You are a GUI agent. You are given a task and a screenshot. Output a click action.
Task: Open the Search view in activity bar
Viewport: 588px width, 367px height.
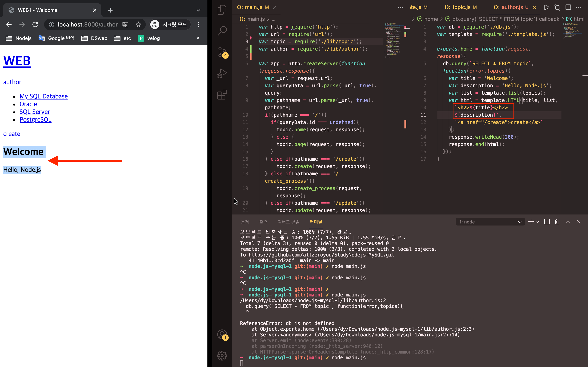[x=222, y=31]
